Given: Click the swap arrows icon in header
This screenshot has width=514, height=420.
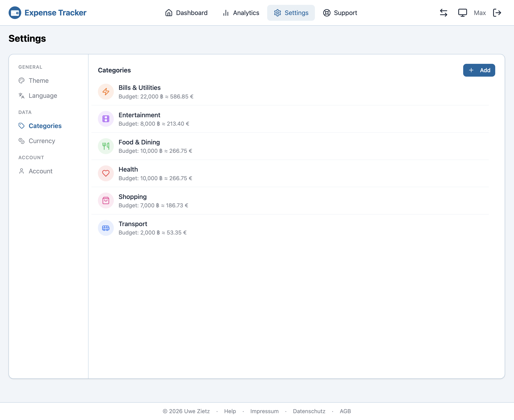Looking at the screenshot, I should pyautogui.click(x=443, y=13).
